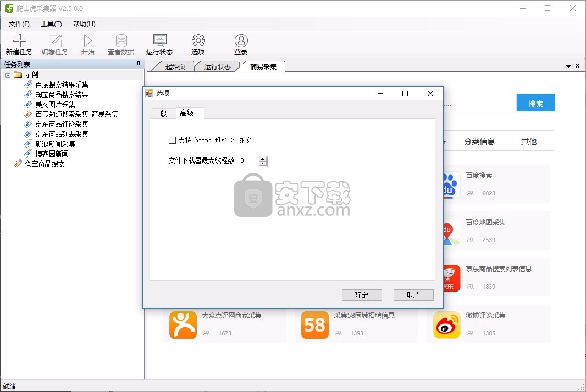
Task: Click the 微博评论采集 Weibo icon
Action: click(447, 325)
